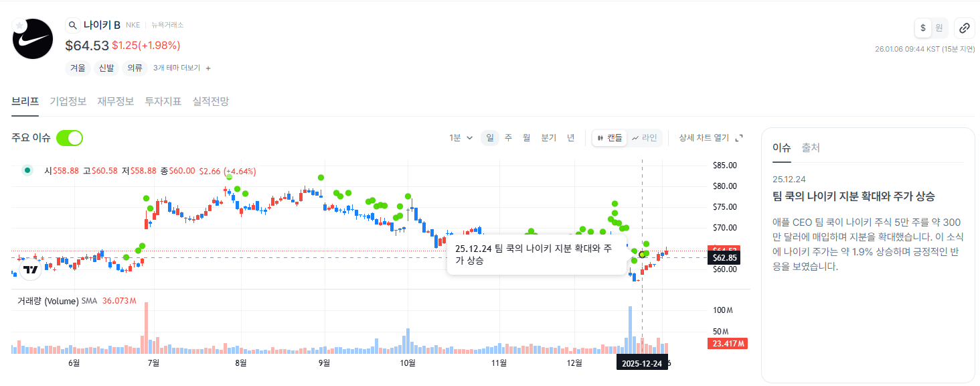Open the 1분 interval dropdown
Screen dimensions: 980x386
click(461, 138)
